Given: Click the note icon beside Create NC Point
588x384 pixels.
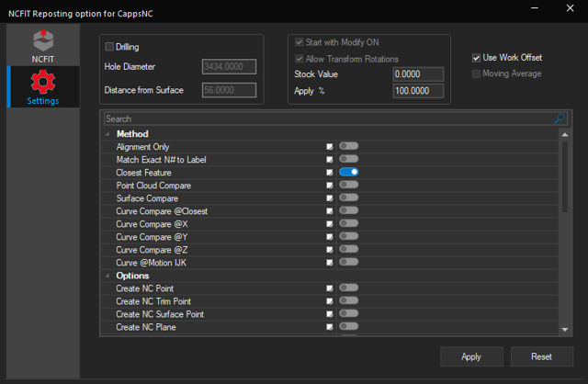Looking at the screenshot, I should [329, 288].
